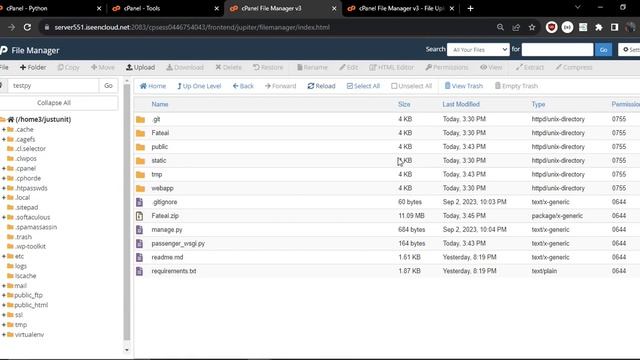Expand the .cpanel tree node
The image size is (640, 360).
[4, 169]
